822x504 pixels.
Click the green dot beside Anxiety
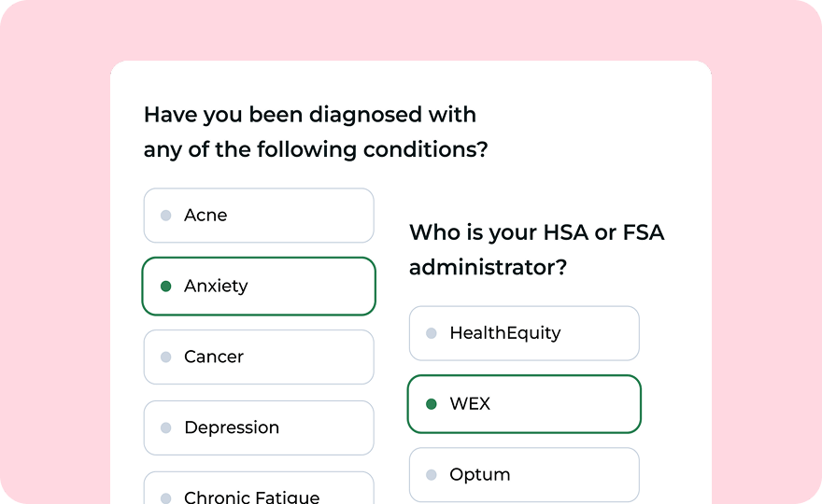point(166,287)
